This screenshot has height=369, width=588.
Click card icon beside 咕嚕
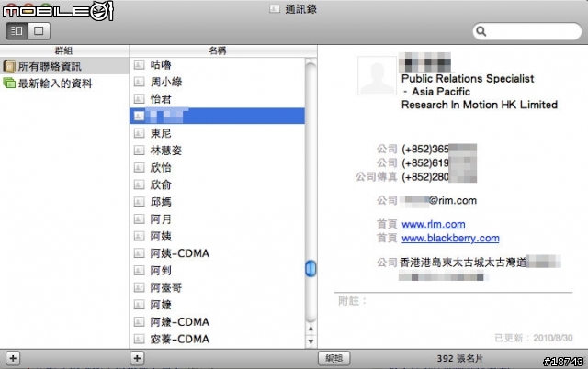click(x=139, y=65)
